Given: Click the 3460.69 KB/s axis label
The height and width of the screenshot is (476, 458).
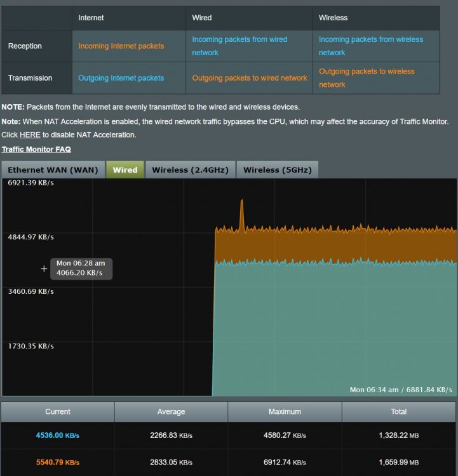Looking at the screenshot, I should pyautogui.click(x=30, y=291).
